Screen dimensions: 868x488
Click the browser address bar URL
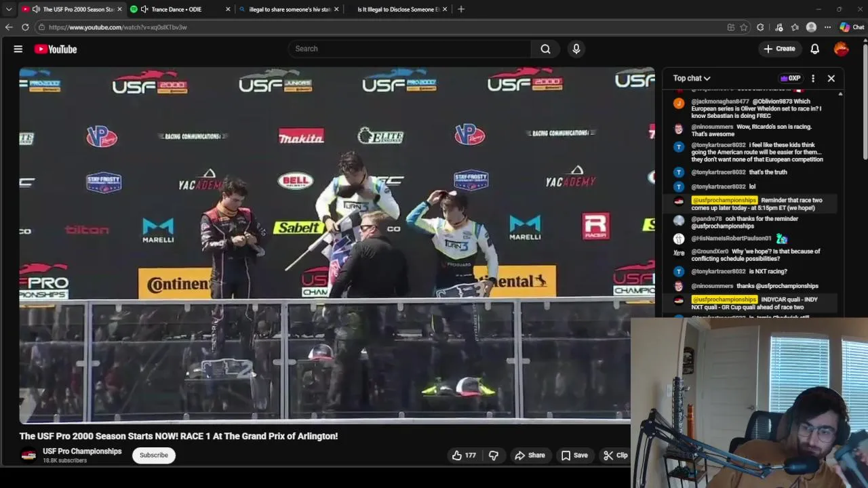pos(118,27)
